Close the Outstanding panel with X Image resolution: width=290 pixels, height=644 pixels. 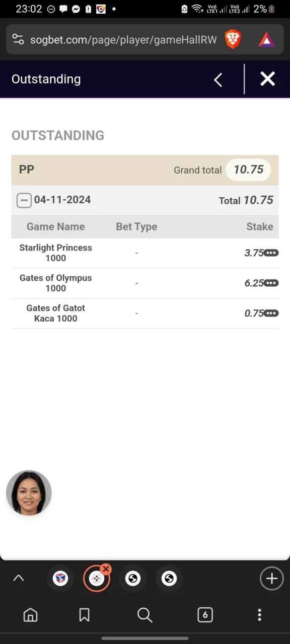click(267, 79)
